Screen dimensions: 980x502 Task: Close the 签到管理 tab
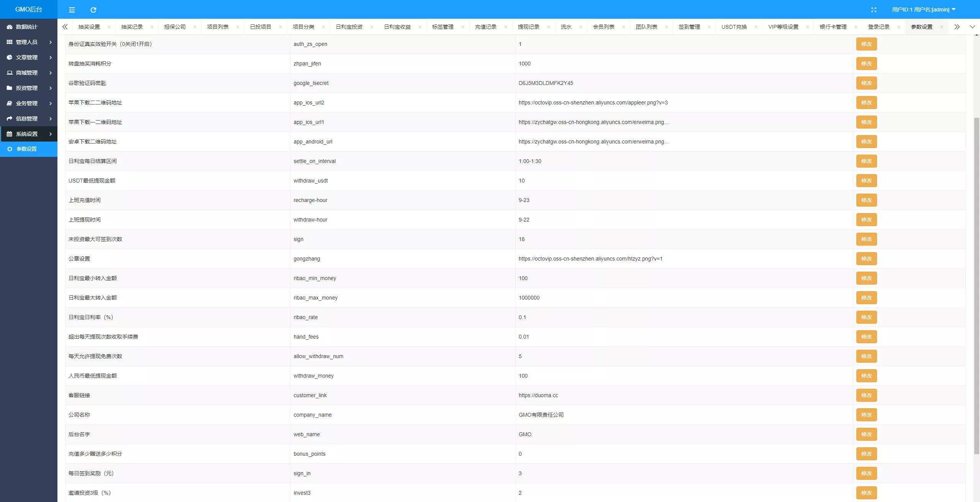[709, 27]
